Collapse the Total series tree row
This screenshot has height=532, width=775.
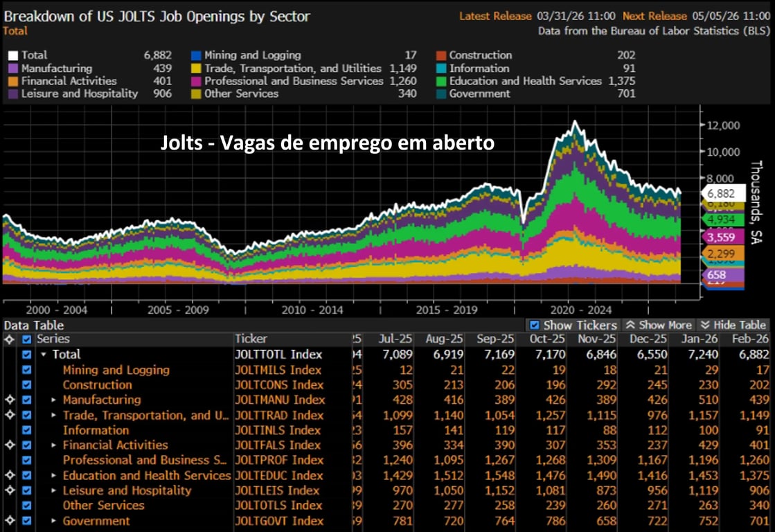click(x=44, y=355)
